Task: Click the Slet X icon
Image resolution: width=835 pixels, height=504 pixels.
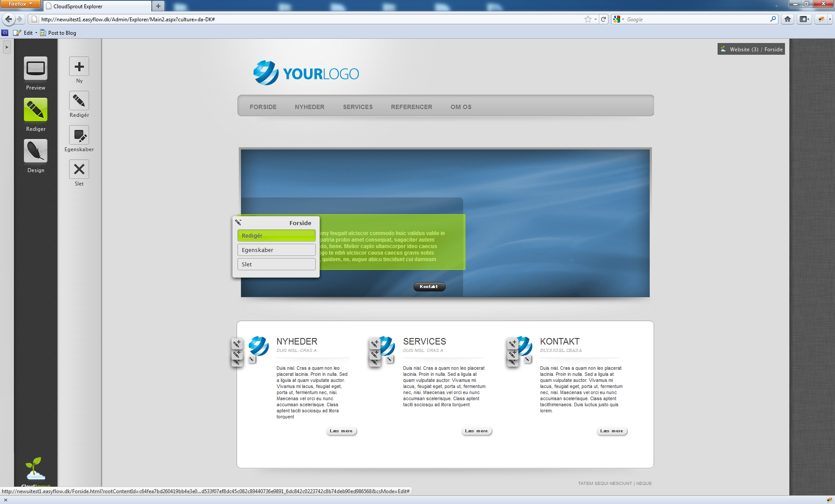Action: 79,169
